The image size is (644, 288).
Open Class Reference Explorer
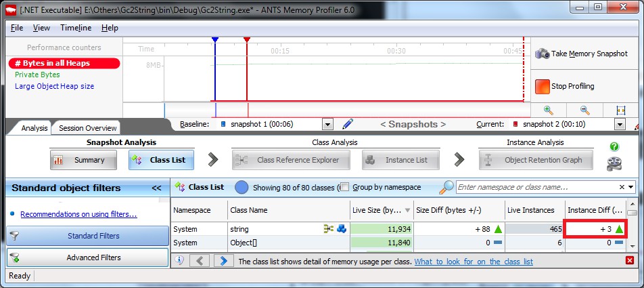point(291,160)
